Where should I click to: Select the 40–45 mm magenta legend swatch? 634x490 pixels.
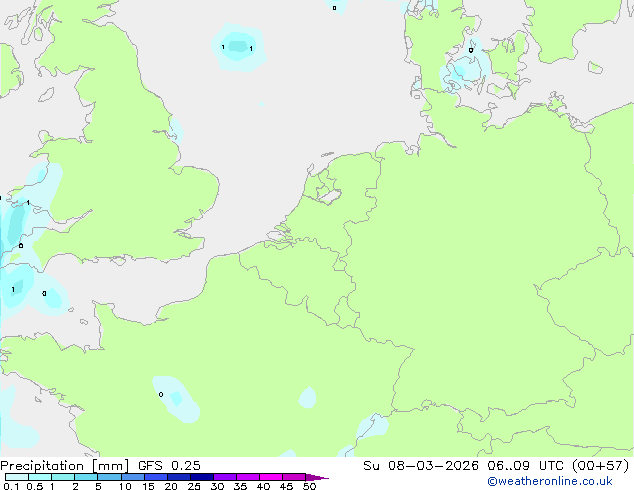point(271,477)
